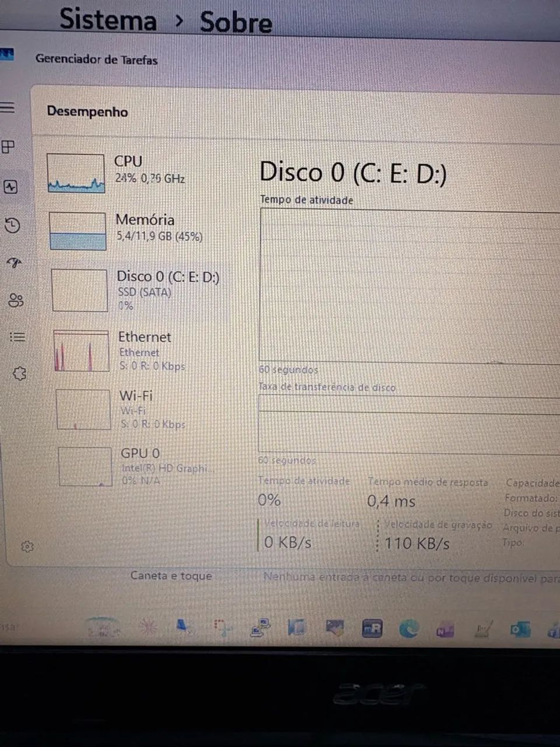This screenshot has height=747, width=560.
Task: Click the Memória usage mini graph thumbnail
Action: coord(78,231)
